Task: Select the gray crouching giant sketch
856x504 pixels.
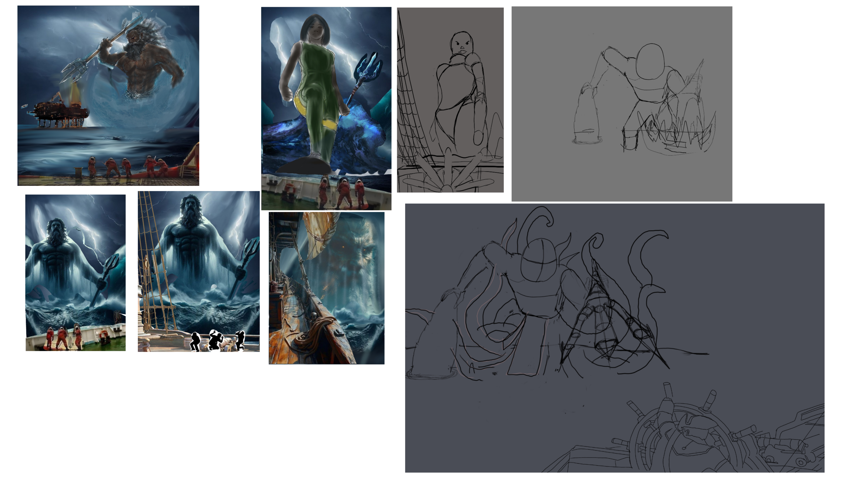Action: (621, 103)
